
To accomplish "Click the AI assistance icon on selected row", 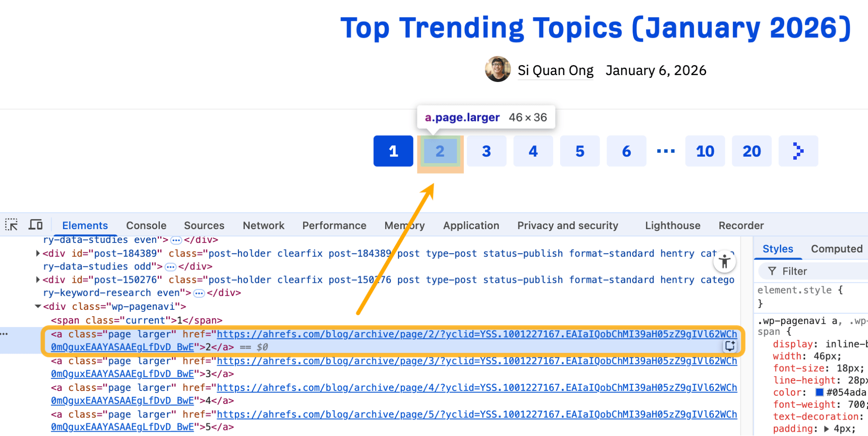I will click(730, 346).
